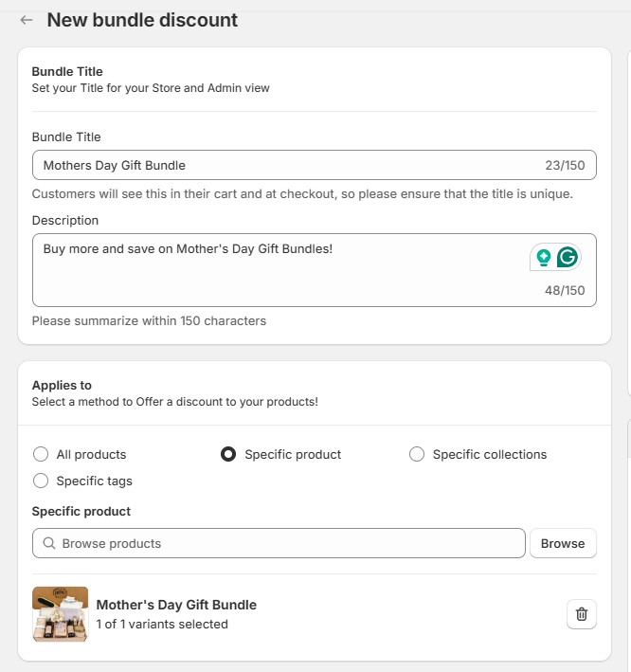Open the Mother's Day Gift Bundle product thumbnail
The width and height of the screenshot is (631, 672).
pyautogui.click(x=60, y=614)
